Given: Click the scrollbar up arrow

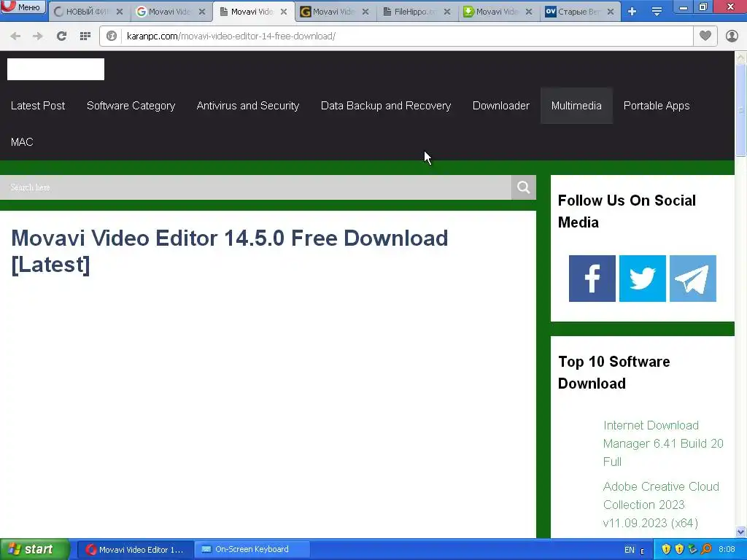Looking at the screenshot, I should click(x=740, y=57).
